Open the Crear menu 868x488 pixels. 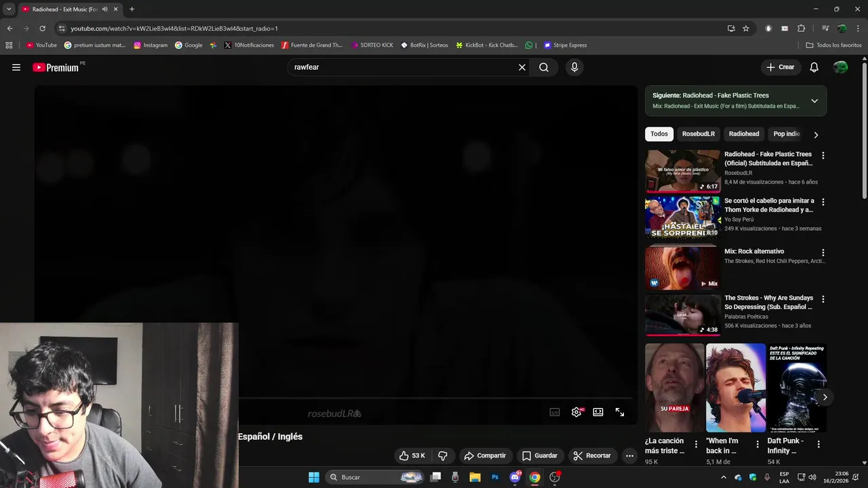781,67
